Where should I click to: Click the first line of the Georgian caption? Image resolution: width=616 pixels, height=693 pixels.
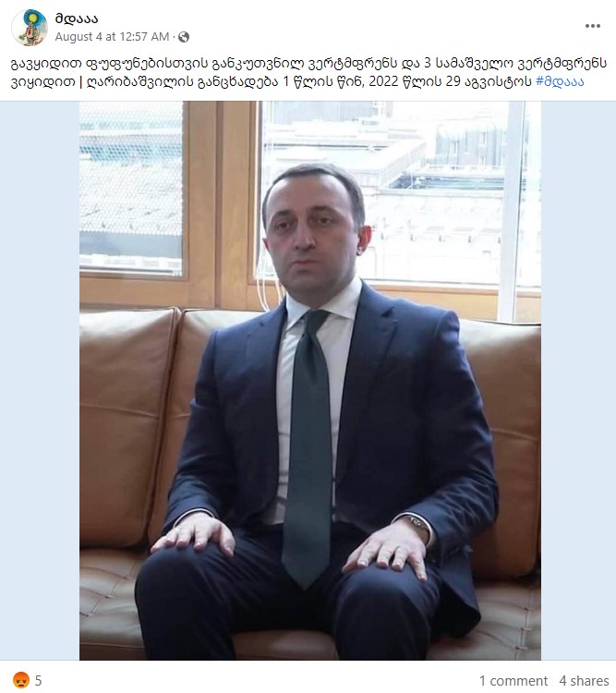tap(308, 64)
